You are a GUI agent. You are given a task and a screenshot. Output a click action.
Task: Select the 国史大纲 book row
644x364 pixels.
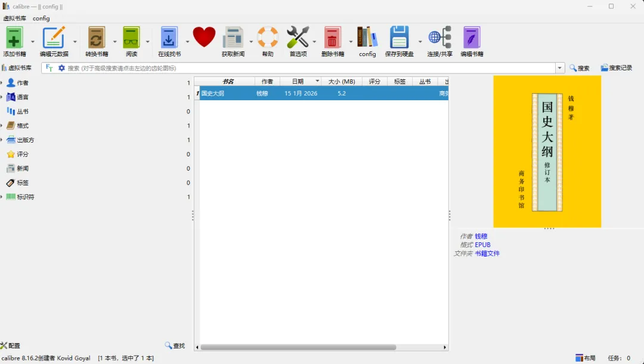(321, 93)
